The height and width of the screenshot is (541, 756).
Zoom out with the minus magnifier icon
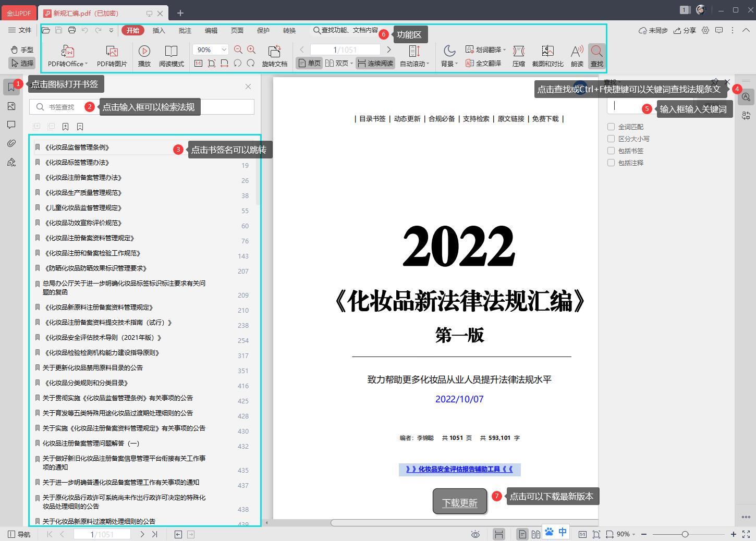point(238,50)
